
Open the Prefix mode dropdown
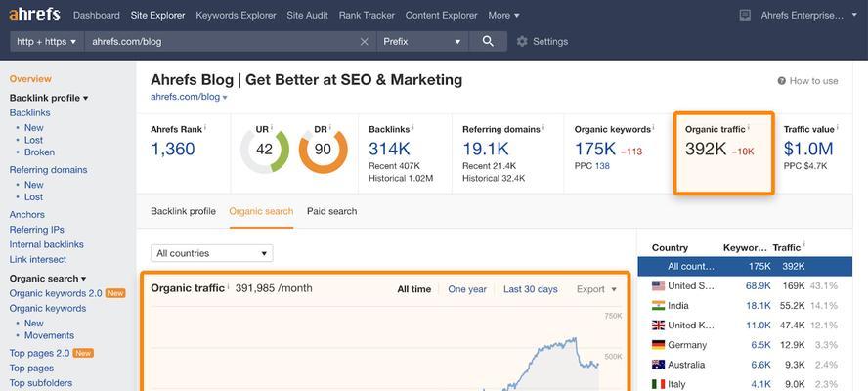(x=423, y=41)
